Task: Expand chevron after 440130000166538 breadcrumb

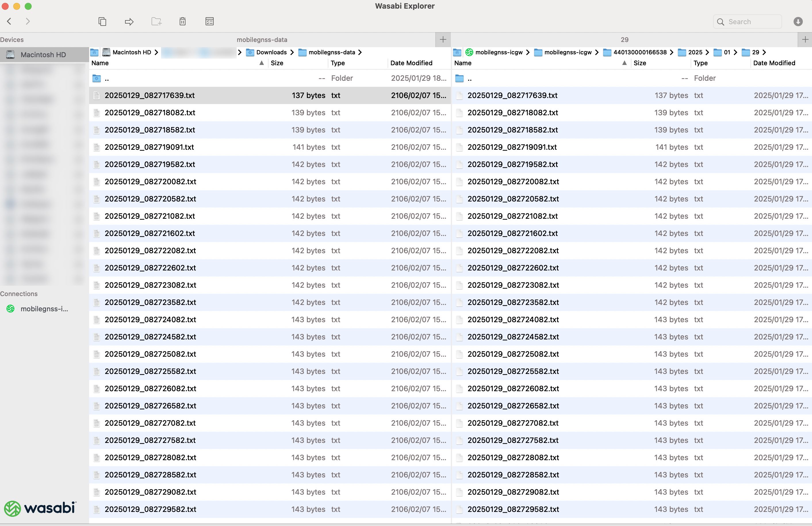Action: [671, 52]
